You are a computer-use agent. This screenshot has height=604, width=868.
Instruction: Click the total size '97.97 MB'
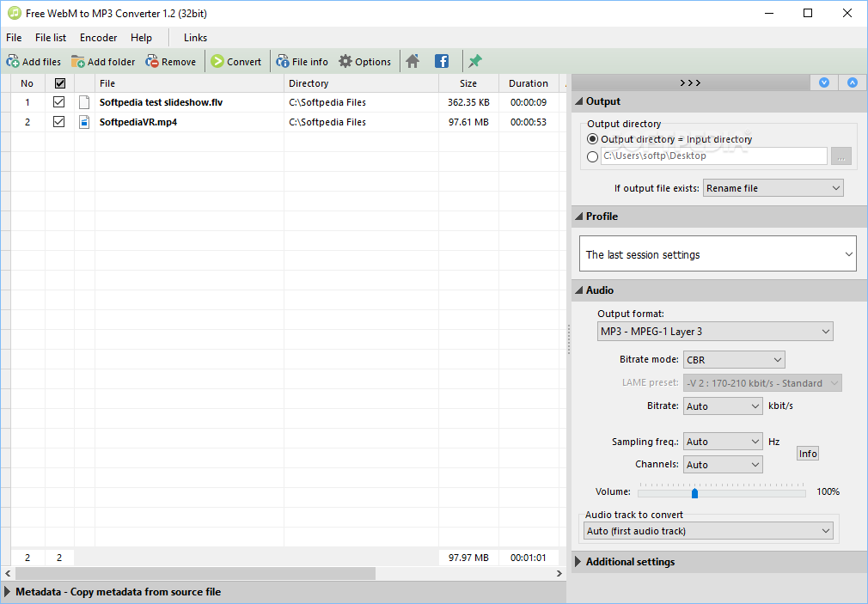[x=468, y=558]
